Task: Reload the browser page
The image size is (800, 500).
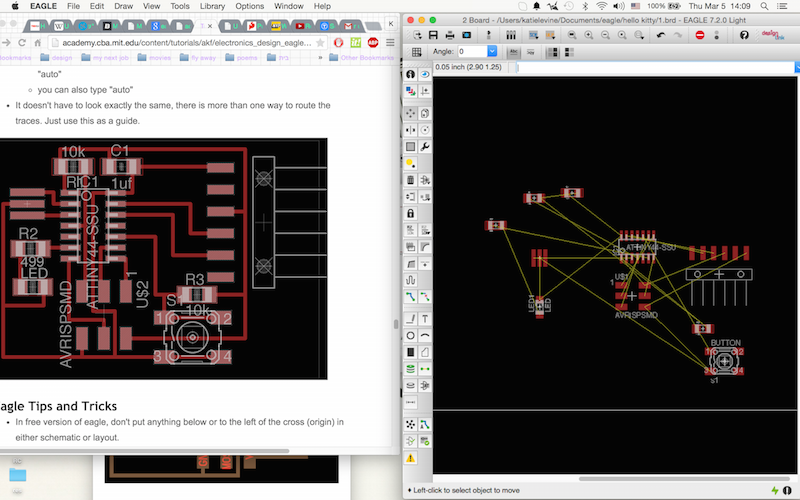Action: coord(22,43)
